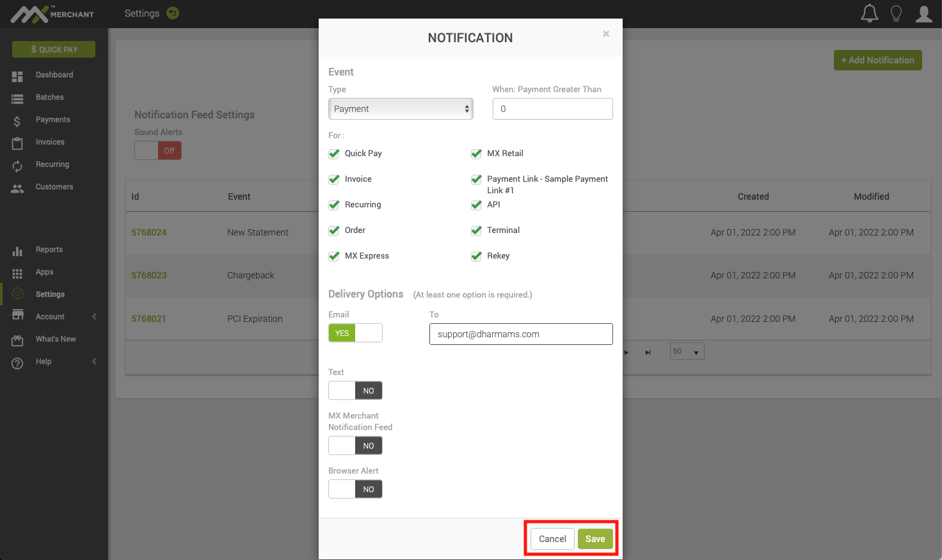942x560 pixels.
Task: Disable the API notification checkbox
Action: tap(476, 205)
